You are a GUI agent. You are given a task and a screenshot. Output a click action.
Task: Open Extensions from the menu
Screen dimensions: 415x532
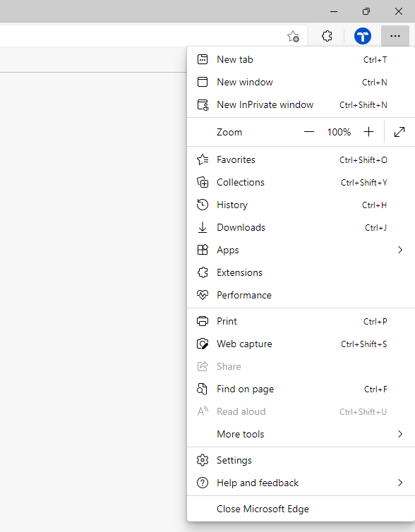pyautogui.click(x=301, y=272)
